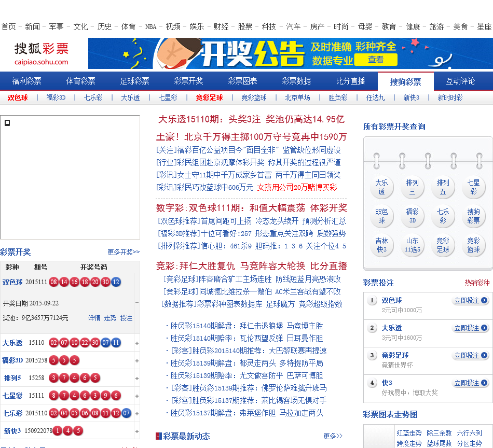Switch to the 体育彩票 nav tab

(81, 81)
